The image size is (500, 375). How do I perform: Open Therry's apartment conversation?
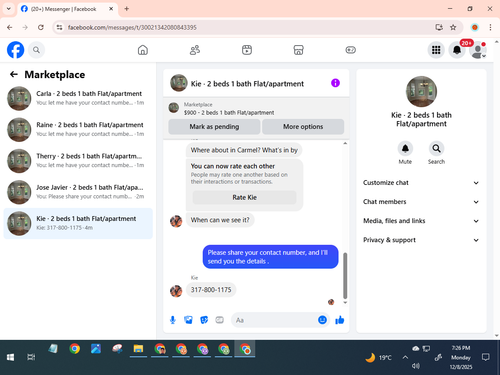78,161
